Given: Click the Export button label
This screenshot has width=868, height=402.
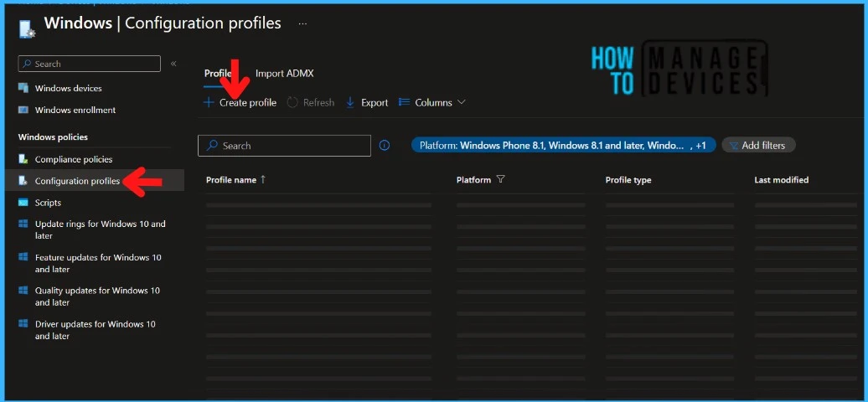Looking at the screenshot, I should [375, 102].
